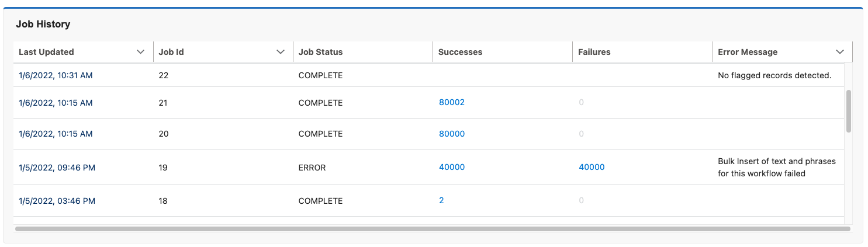Open the 1/5/2022, 03:46 PM job link
This screenshot has width=868, height=247.
pos(57,201)
